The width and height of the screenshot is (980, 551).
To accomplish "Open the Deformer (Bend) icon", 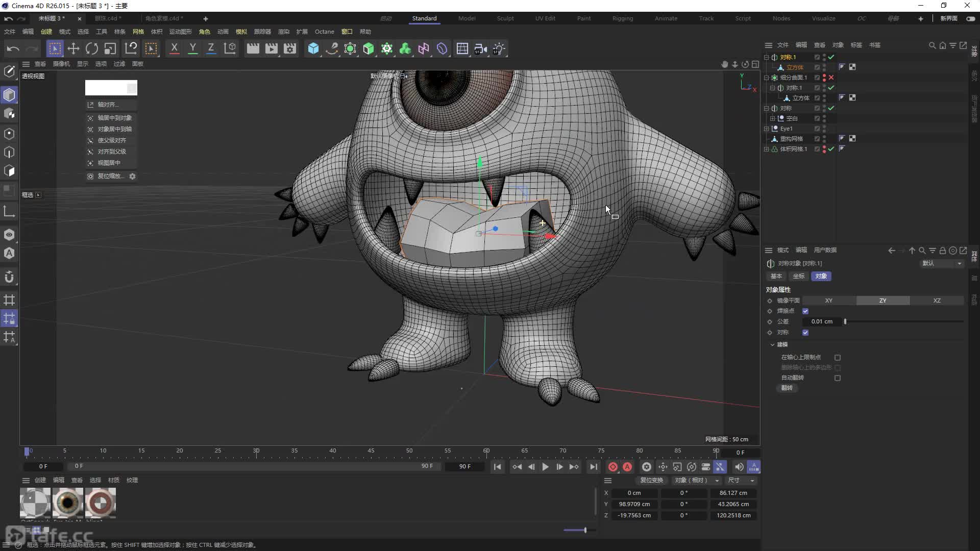I will pos(442,48).
